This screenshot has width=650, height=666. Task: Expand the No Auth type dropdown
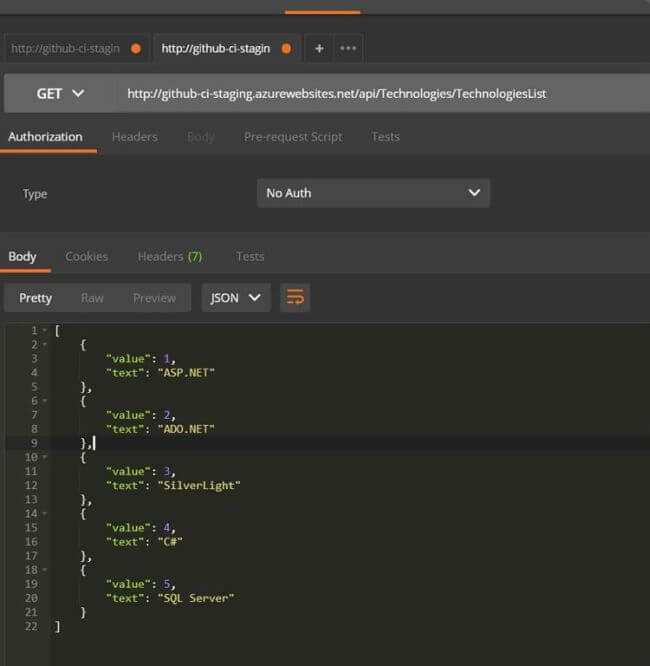coord(373,193)
